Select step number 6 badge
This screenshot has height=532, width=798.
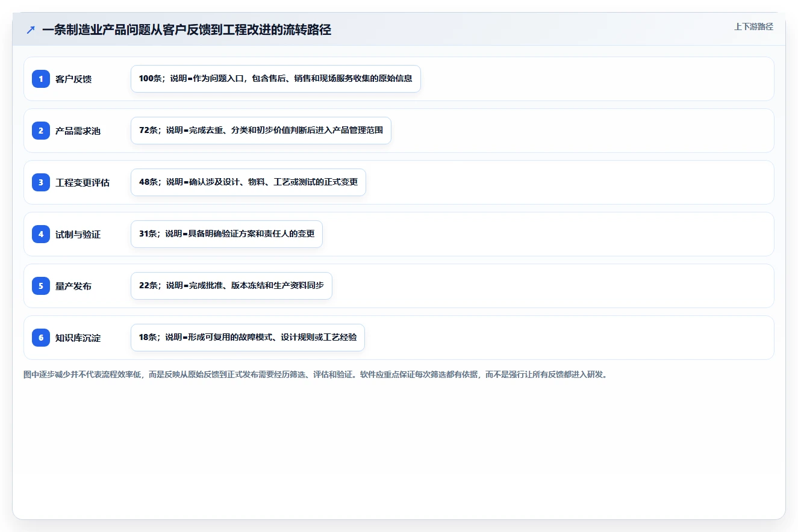41,338
